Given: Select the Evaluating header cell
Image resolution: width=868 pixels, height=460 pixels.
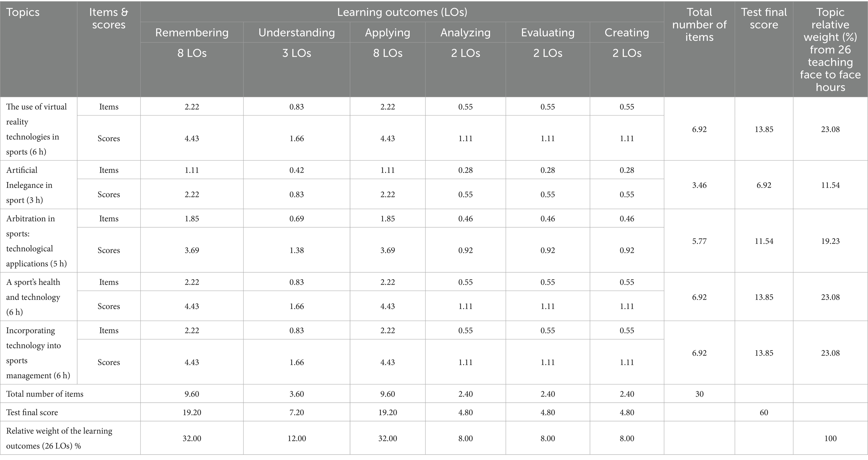Looking at the screenshot, I should pyautogui.click(x=548, y=33).
